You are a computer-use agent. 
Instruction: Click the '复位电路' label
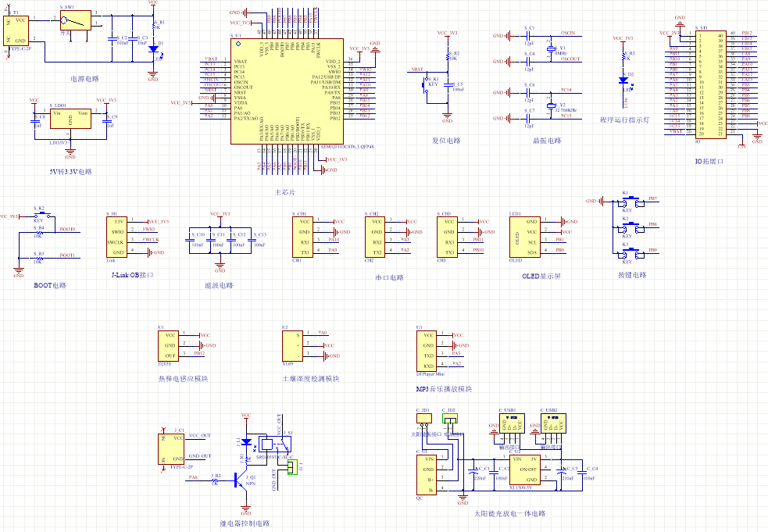(446, 141)
